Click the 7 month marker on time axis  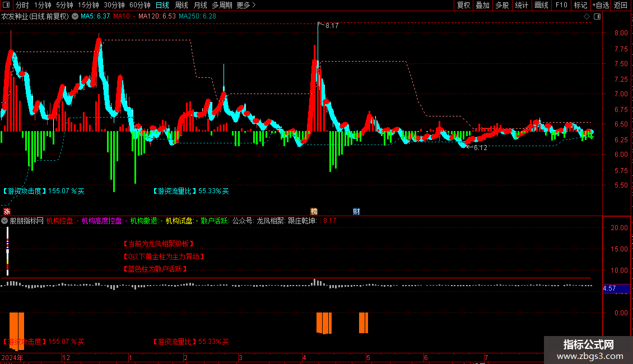(486, 357)
